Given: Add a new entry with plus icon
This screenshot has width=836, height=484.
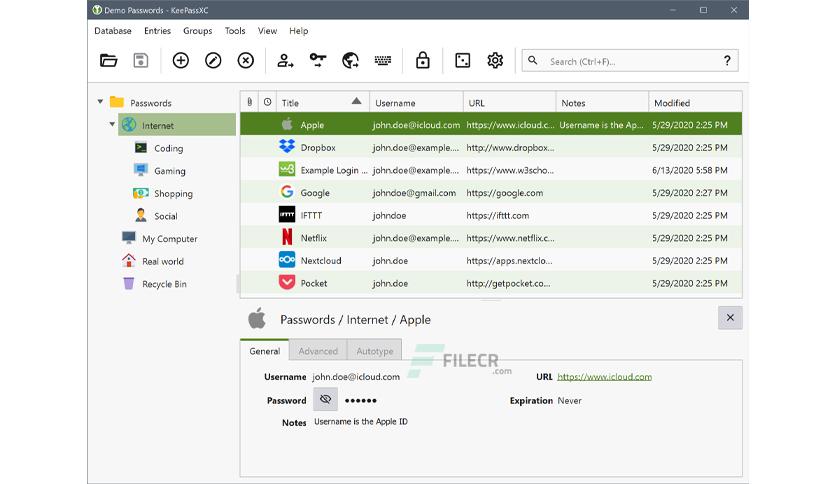Looking at the screenshot, I should click(x=181, y=60).
